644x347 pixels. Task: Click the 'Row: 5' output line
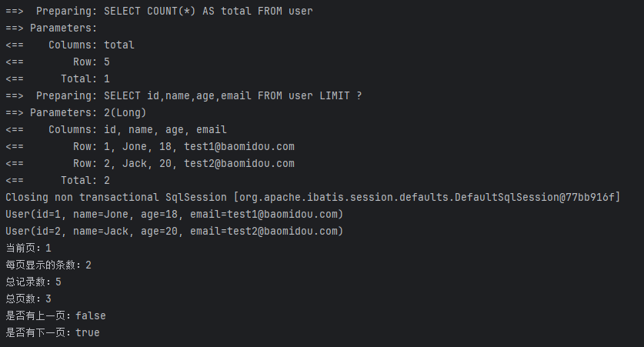58,62
